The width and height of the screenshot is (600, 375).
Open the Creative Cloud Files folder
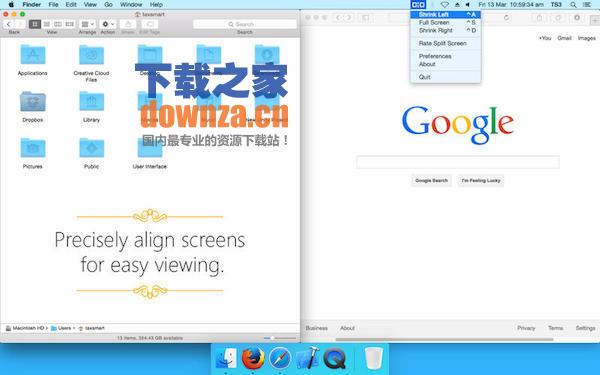click(91, 55)
